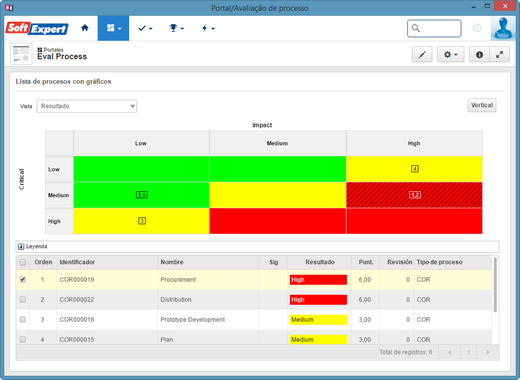Click inside the search input field

434,28
